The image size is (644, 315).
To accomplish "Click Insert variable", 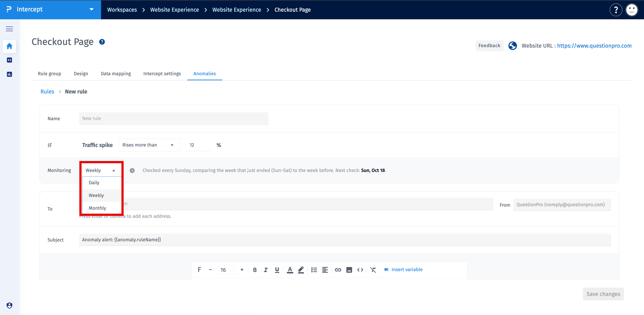I will click(x=403, y=269).
